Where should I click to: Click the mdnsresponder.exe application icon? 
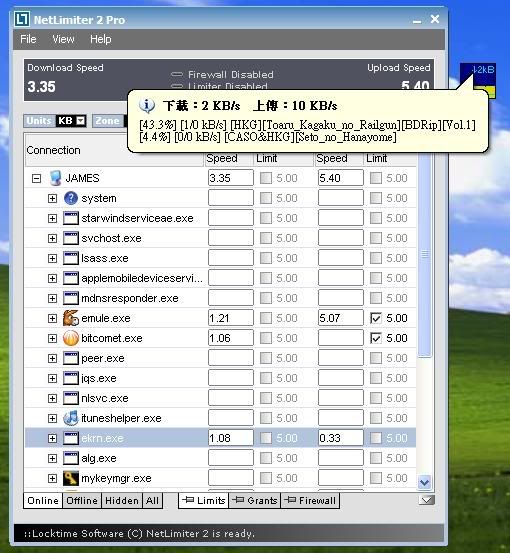71,298
